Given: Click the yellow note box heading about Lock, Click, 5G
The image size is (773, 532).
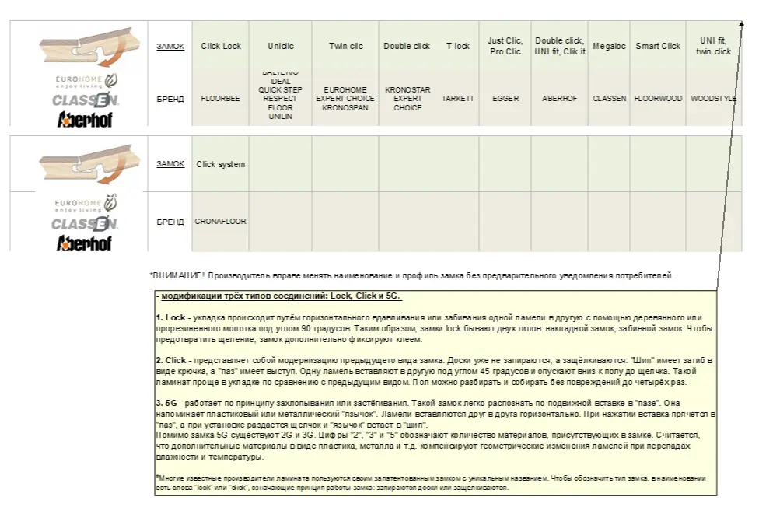Looking at the screenshot, I should [281, 297].
